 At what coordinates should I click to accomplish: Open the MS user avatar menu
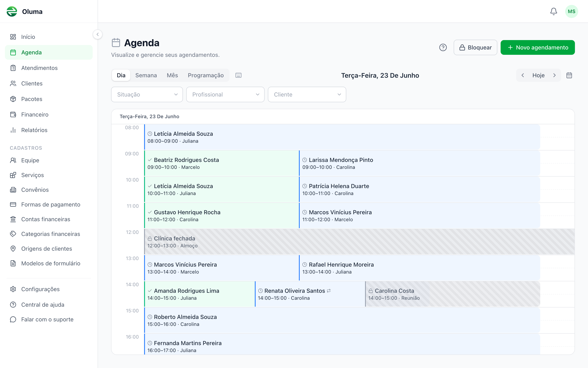pos(571,11)
